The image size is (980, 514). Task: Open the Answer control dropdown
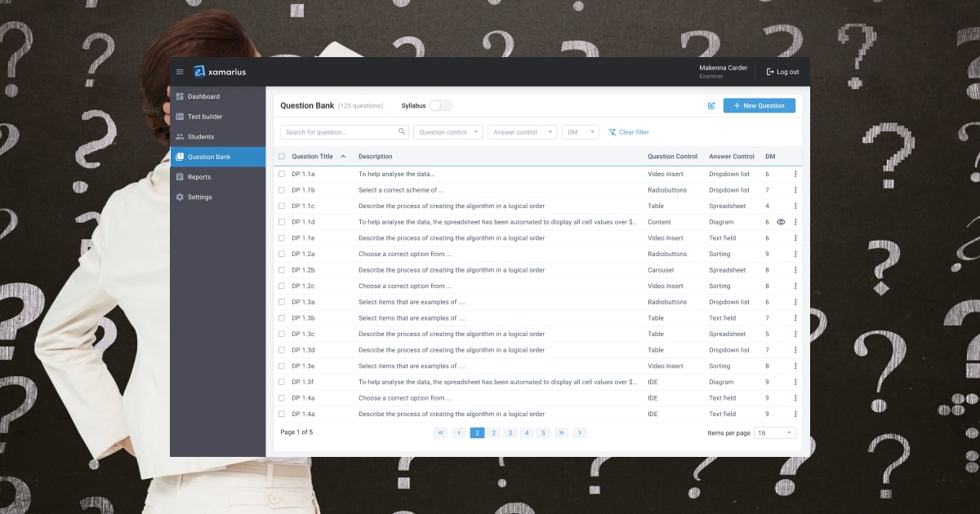(522, 131)
